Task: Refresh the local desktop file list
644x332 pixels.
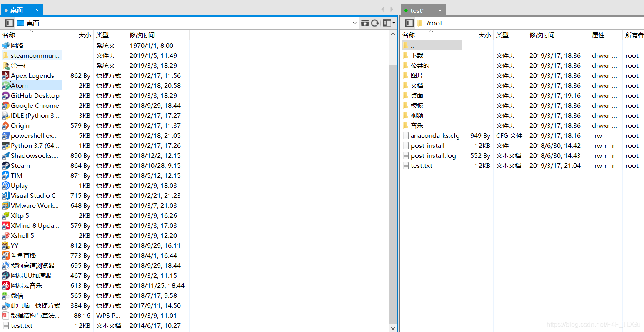Action: point(375,23)
